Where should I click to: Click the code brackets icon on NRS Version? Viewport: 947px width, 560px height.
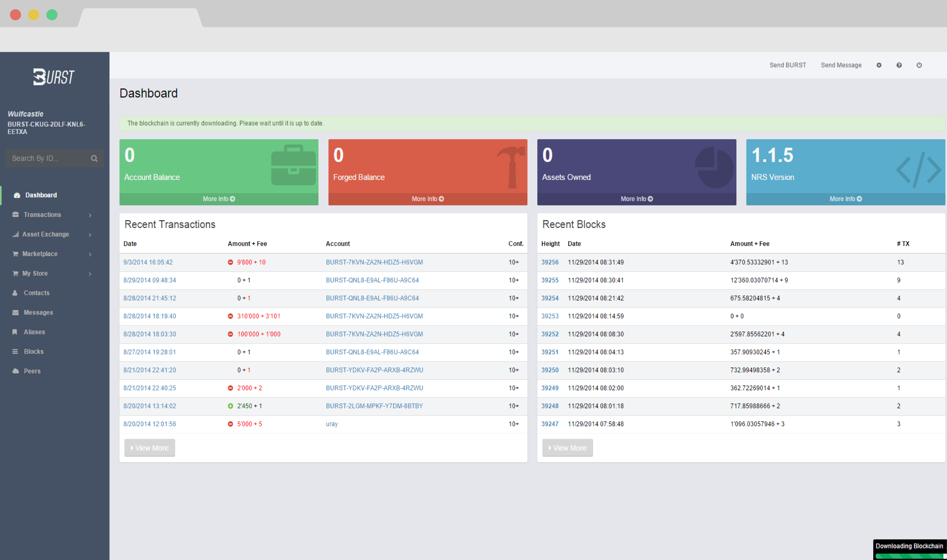919,170
